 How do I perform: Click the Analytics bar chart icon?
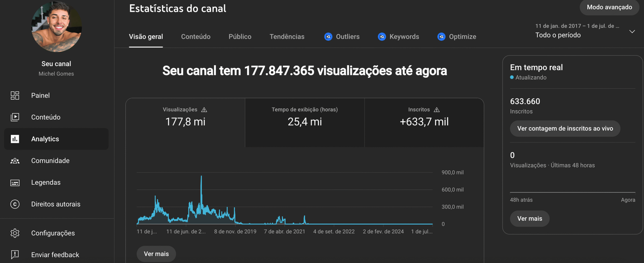[x=15, y=139]
